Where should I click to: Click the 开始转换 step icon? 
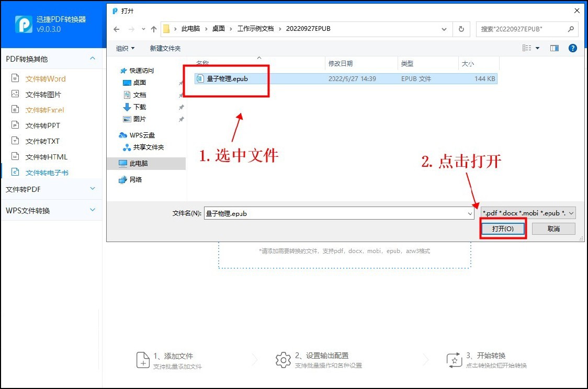click(x=454, y=360)
